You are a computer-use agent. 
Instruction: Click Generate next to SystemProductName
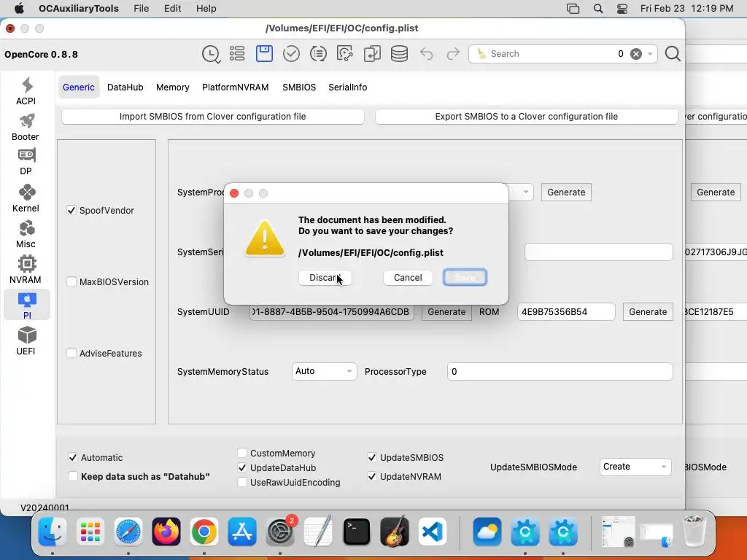point(566,192)
